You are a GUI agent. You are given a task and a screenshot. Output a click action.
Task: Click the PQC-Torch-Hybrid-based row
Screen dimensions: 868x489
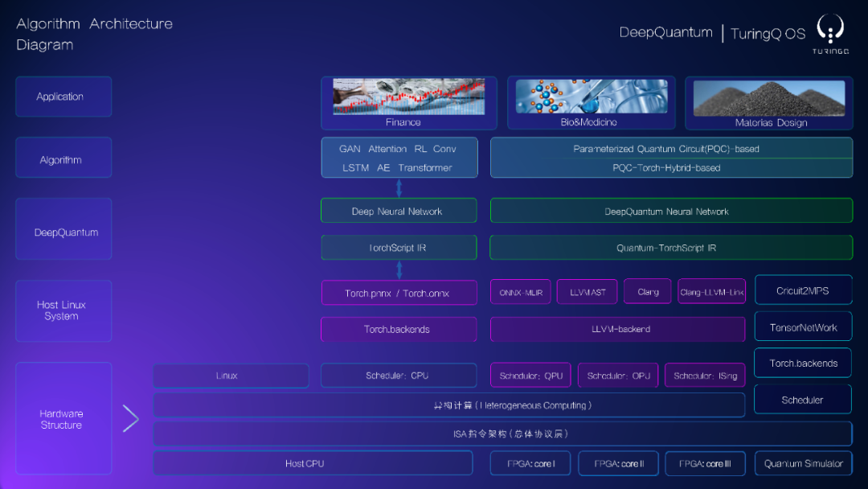(671, 168)
